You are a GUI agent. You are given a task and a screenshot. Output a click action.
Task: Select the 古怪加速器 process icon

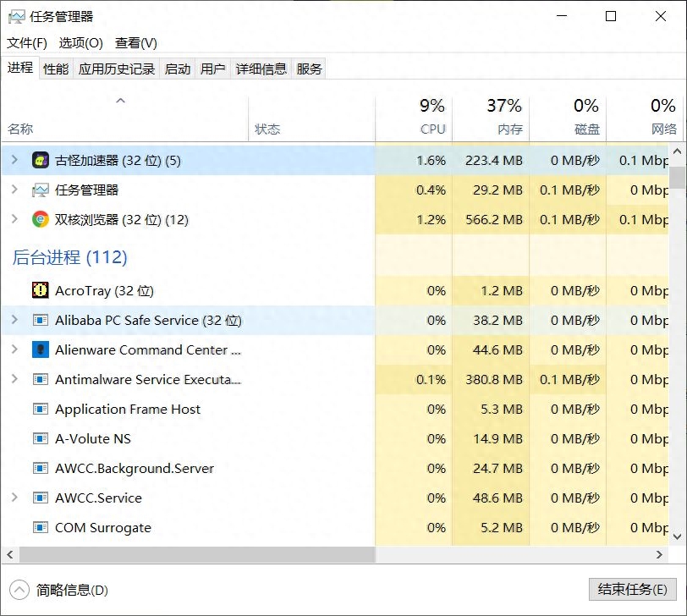pos(41,160)
